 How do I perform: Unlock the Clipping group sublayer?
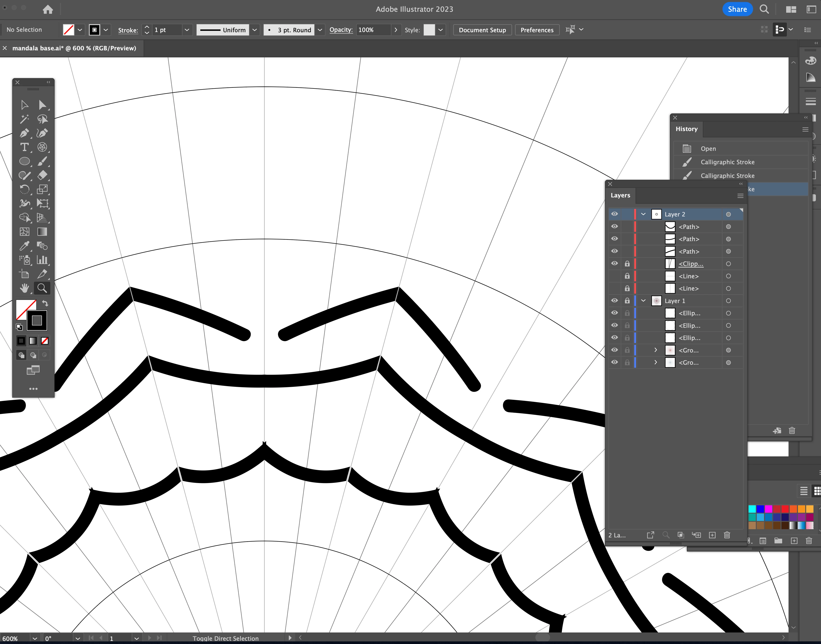(x=627, y=264)
